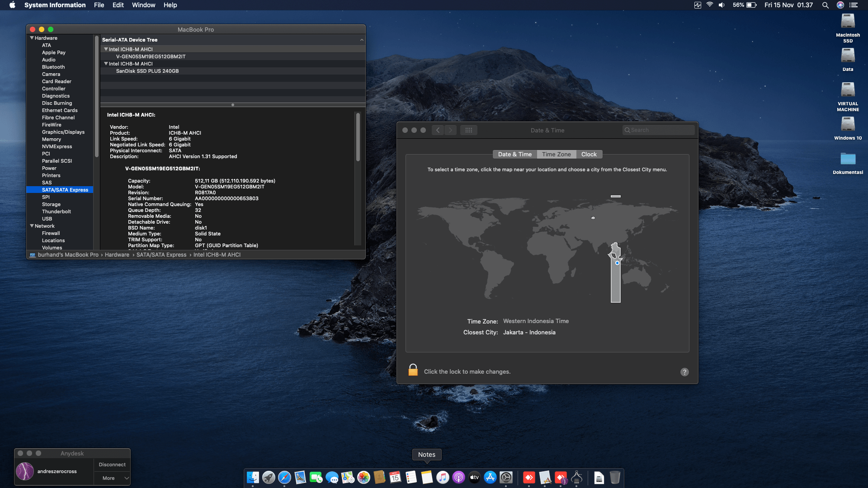
Task: Collapse the Network category in the sidebar
Action: (x=32, y=226)
